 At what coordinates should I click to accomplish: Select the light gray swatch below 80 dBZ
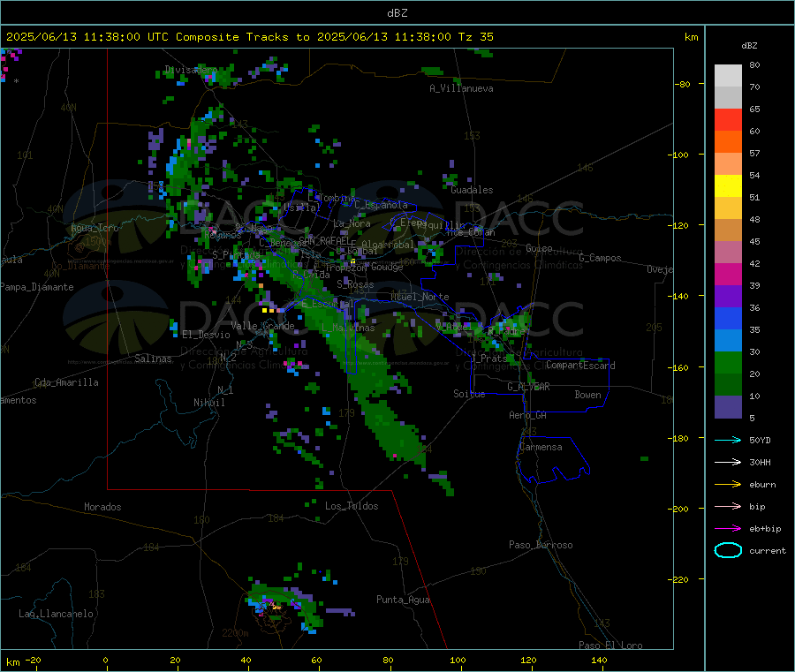728,76
